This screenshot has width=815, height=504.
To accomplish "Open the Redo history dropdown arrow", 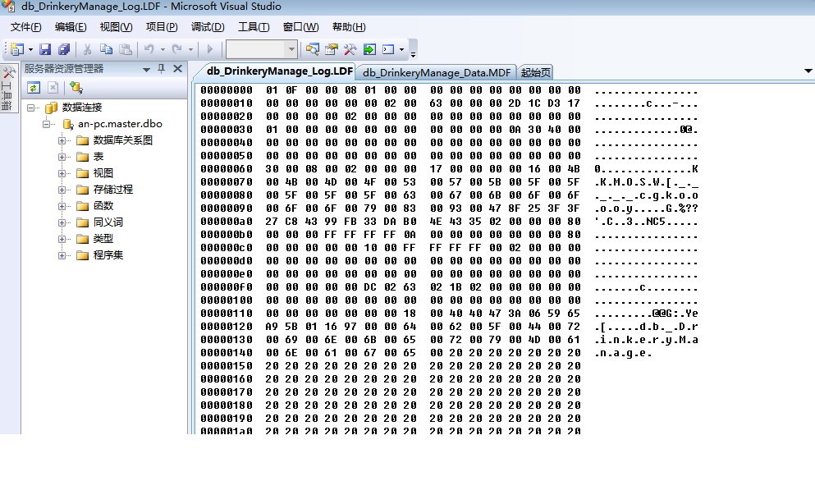I will pos(190,50).
